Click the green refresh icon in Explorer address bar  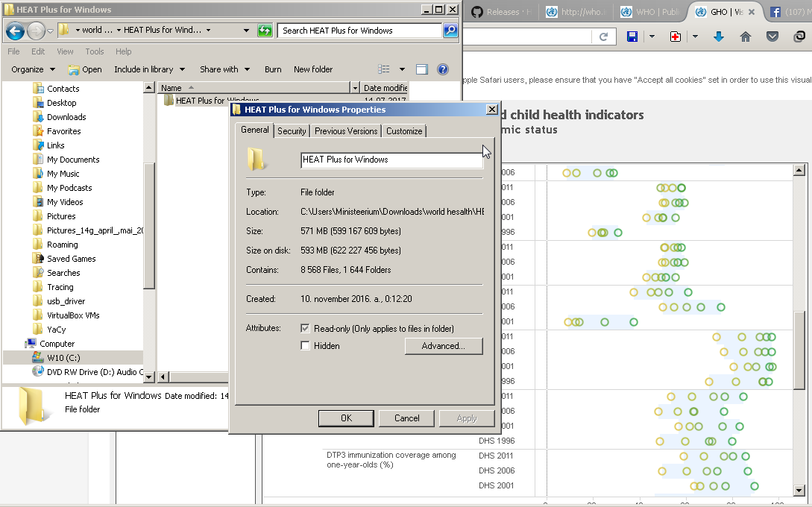click(265, 31)
